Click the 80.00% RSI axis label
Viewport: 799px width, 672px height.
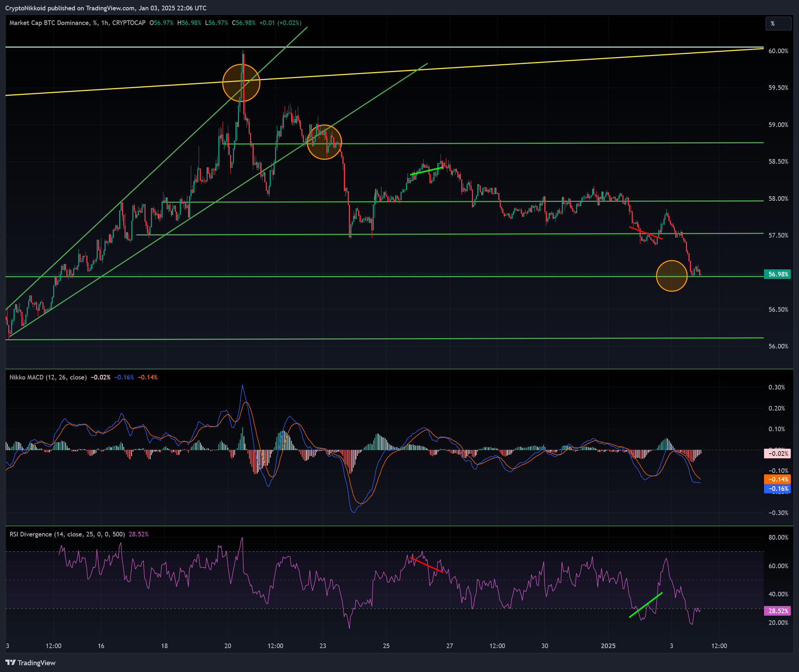(x=778, y=538)
